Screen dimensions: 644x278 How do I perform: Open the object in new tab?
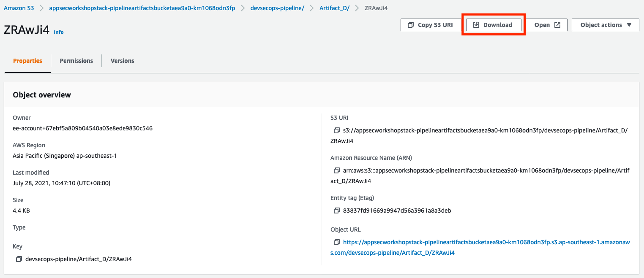(547, 25)
